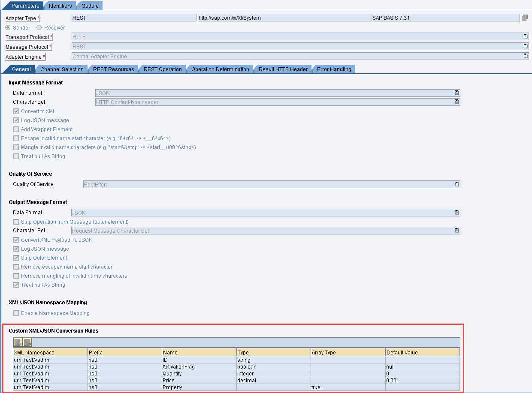Open value help icon for Adapter Engine

pos(525,56)
